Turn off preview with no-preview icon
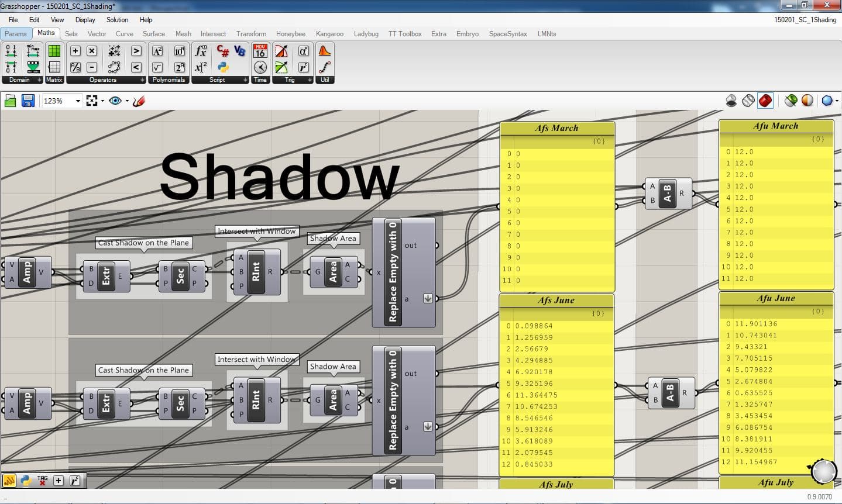Viewport: 842px width, 504px height. click(x=731, y=101)
